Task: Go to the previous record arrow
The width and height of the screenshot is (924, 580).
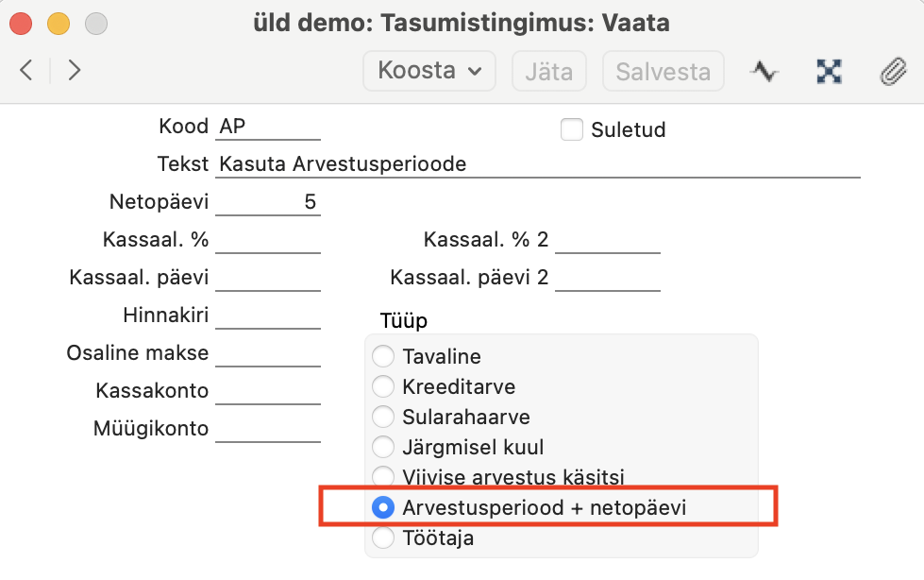Action: (25, 70)
